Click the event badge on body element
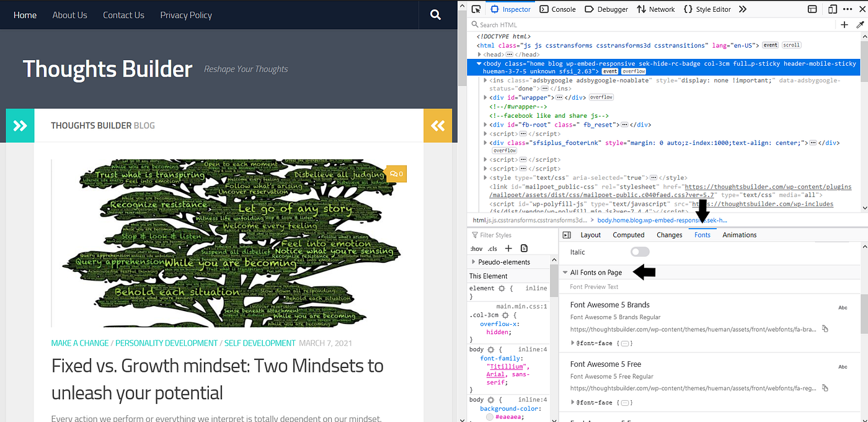 [610, 71]
